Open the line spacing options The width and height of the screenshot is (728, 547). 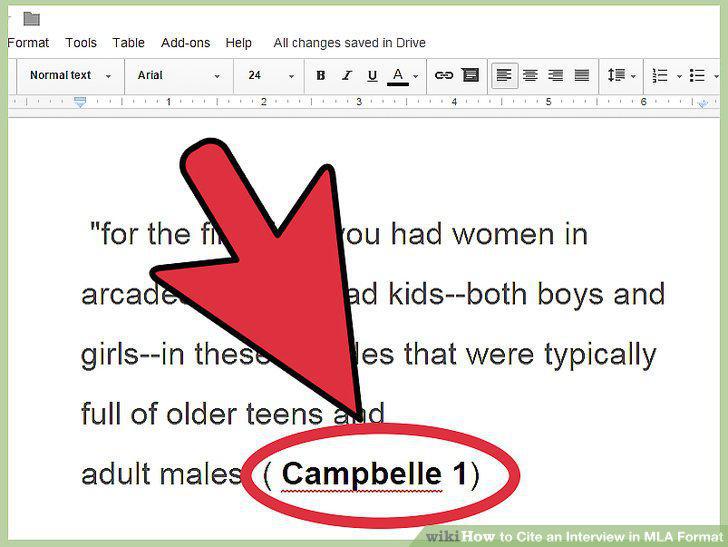coord(616,75)
